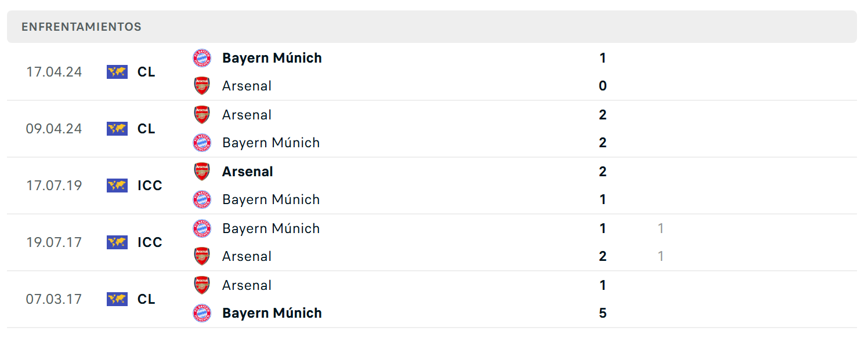
Task: Click the Bayern Múnich crest in the 17.07.19 match
Action: pos(202,199)
